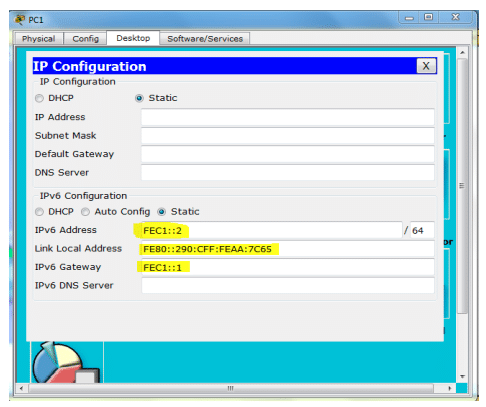The width and height of the screenshot is (486, 407).
Task: Click the vertical scrollbar down arrow
Action: (x=462, y=377)
